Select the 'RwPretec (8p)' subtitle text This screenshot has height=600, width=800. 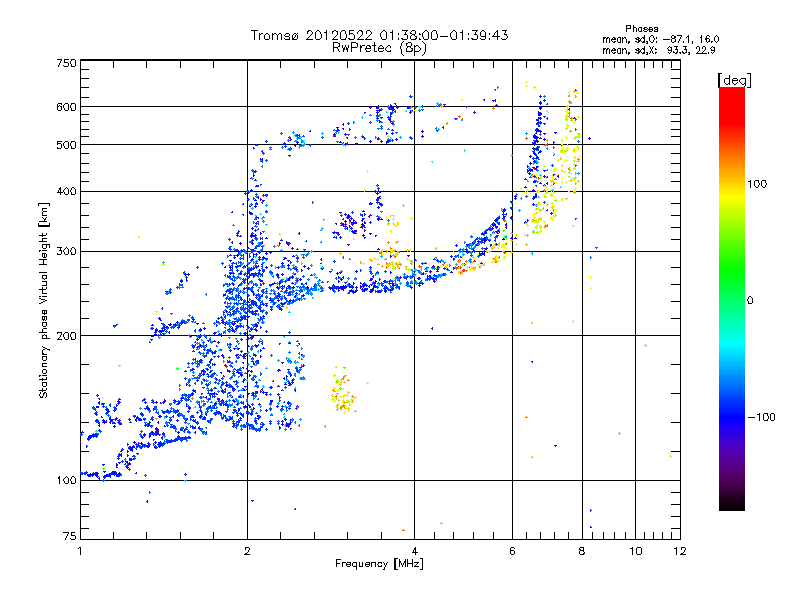[379, 48]
